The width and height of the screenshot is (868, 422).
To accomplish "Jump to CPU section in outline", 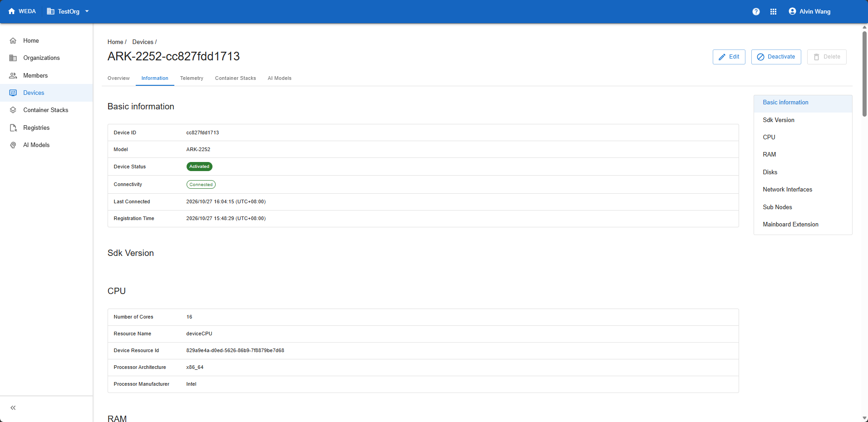I will point(803,137).
